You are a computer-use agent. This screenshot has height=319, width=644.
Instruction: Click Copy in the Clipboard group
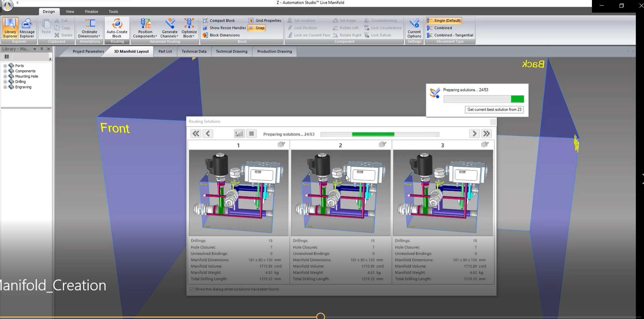pos(63,28)
